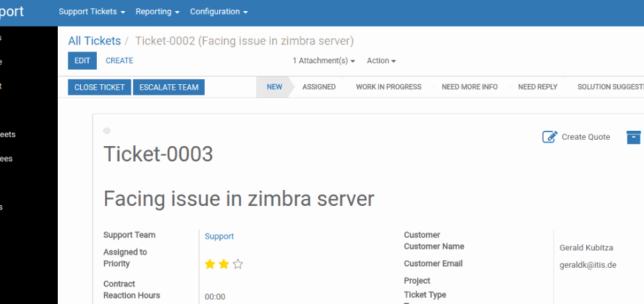This screenshot has width=644, height=304.
Task: Click the Project field label
Action: click(417, 280)
